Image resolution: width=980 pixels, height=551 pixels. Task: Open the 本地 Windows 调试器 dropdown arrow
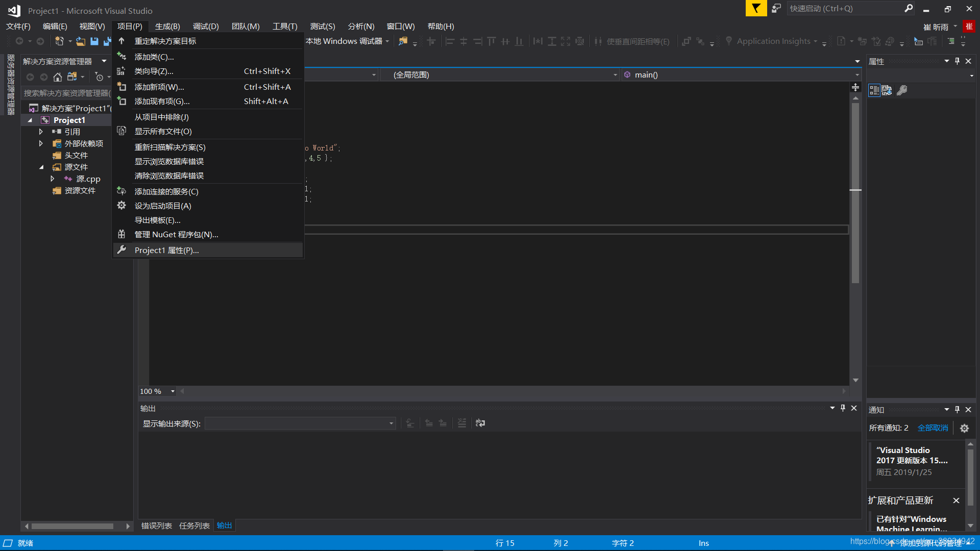[387, 41]
